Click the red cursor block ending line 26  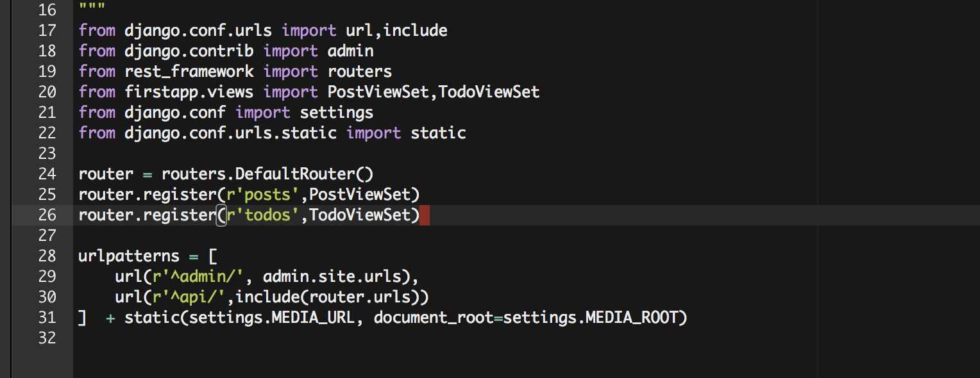(425, 215)
